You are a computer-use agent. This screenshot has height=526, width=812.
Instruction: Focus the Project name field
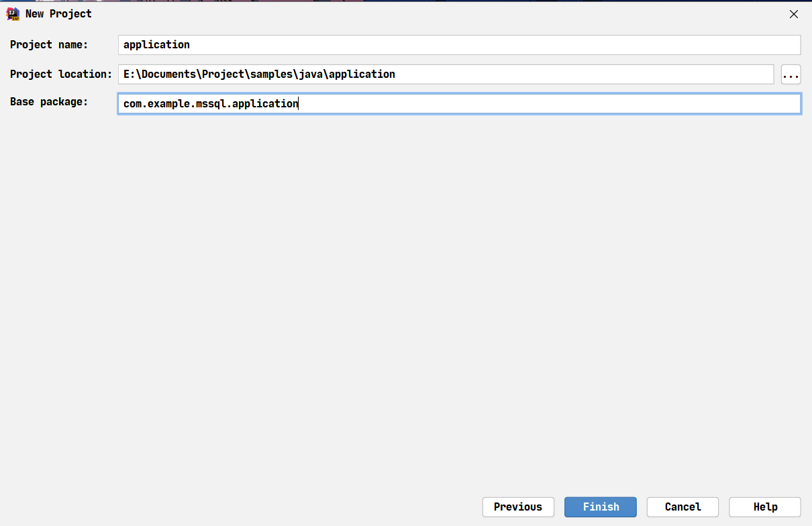(460, 45)
